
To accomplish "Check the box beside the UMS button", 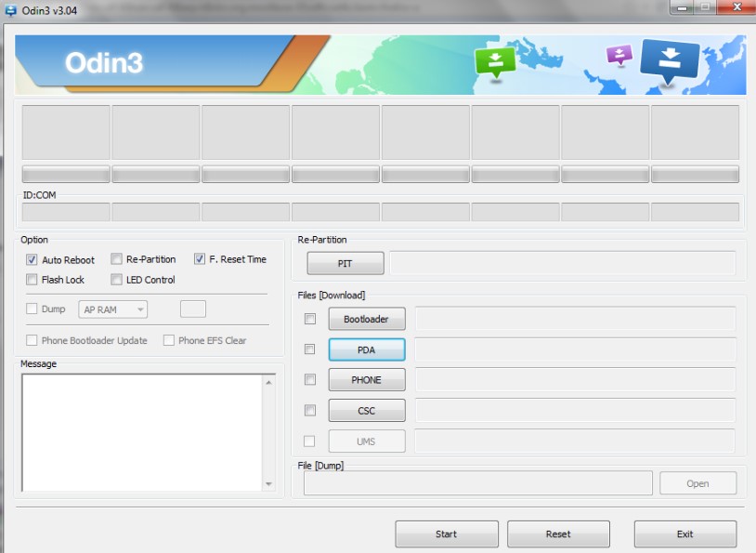I will (x=309, y=441).
